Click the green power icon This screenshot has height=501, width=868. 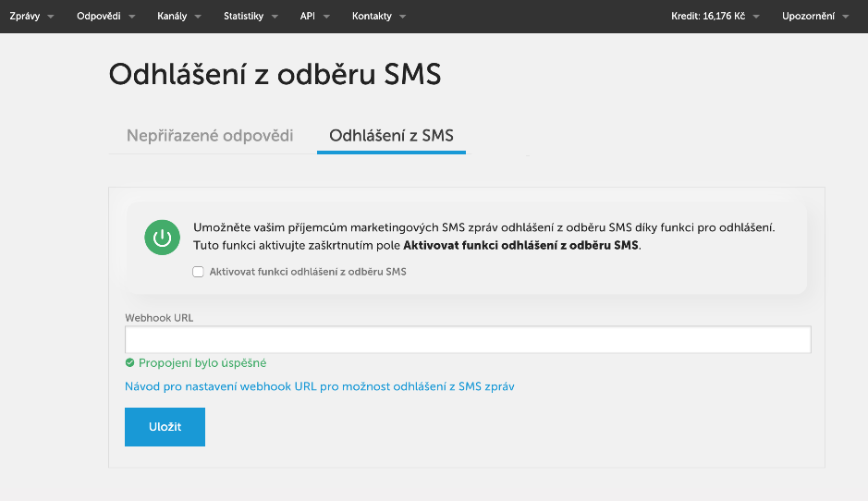tap(162, 238)
